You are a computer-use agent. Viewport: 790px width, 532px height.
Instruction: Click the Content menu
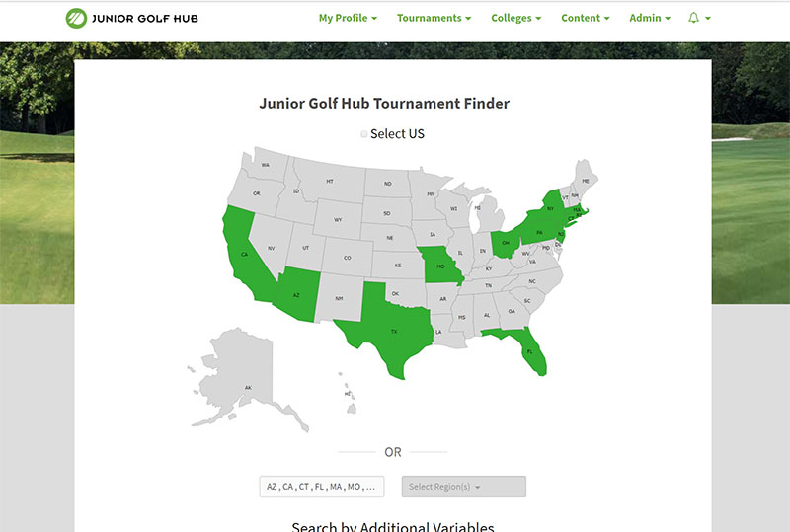[x=585, y=18]
